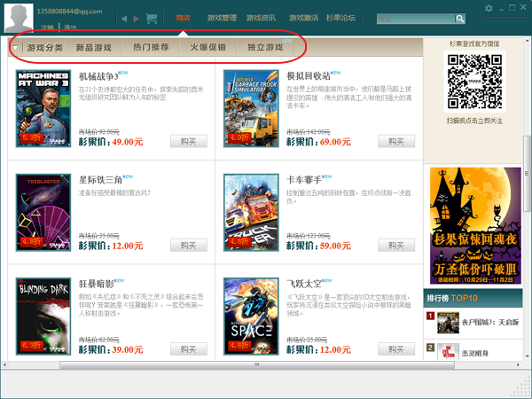The height and width of the screenshot is (399, 532).
Task: Open Space game cover image
Action: pyautogui.click(x=251, y=317)
